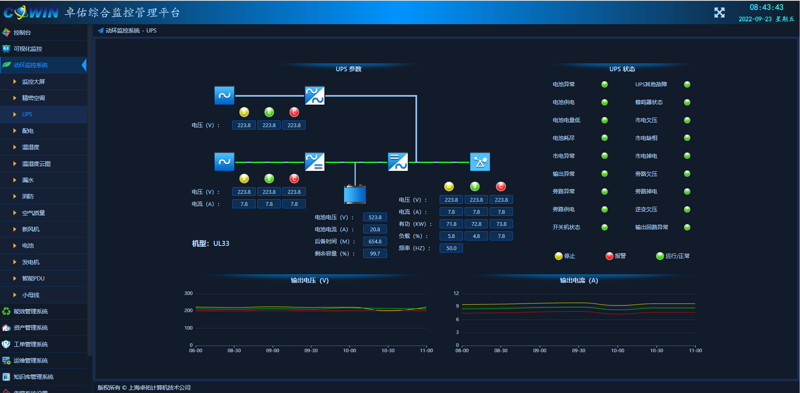Expand 精密空调 via its yellow arrow
Image resolution: width=800 pixels, height=393 pixels.
click(x=15, y=98)
